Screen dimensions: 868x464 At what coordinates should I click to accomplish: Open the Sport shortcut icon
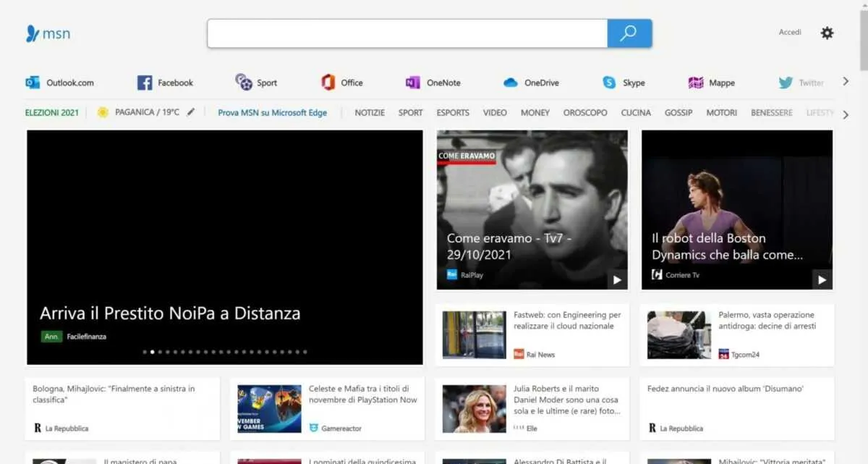pos(244,83)
